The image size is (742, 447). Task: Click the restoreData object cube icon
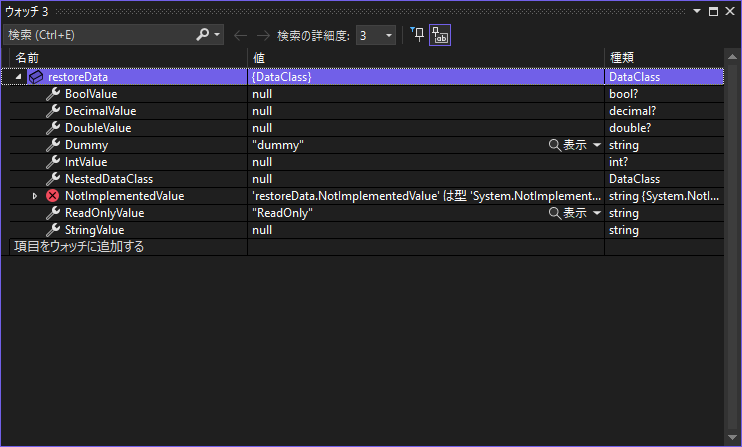(36, 77)
